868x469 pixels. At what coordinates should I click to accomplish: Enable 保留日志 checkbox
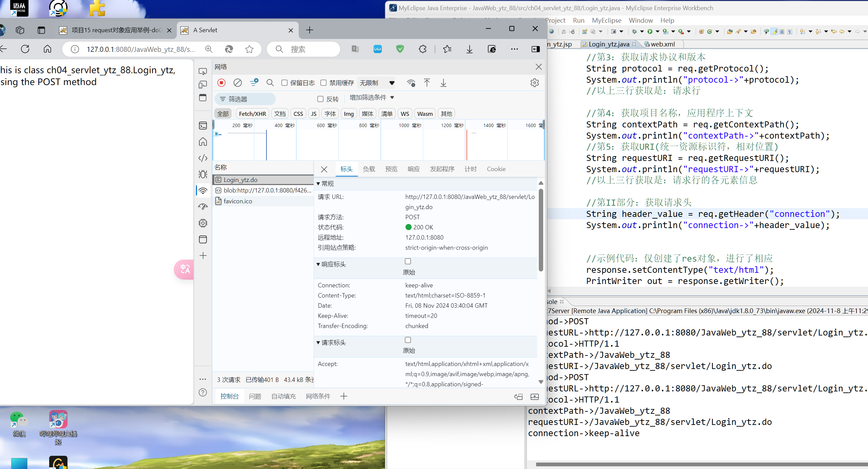coord(284,83)
